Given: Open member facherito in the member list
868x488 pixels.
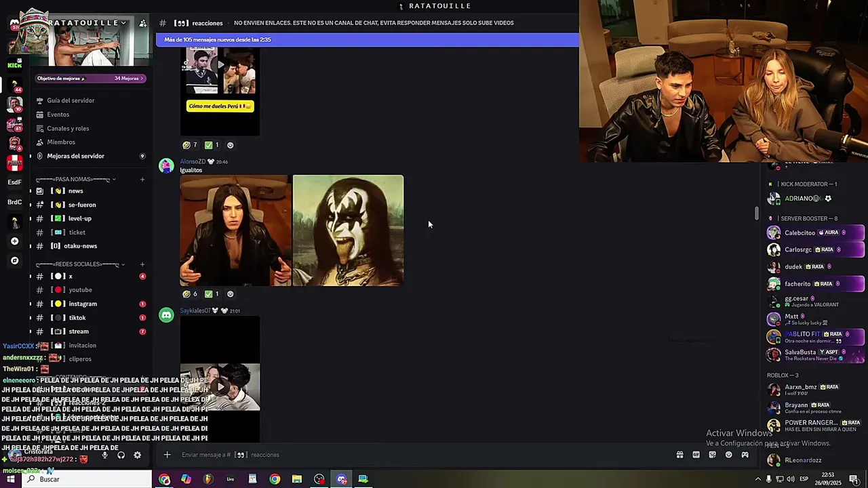Looking at the screenshot, I should click(815, 284).
